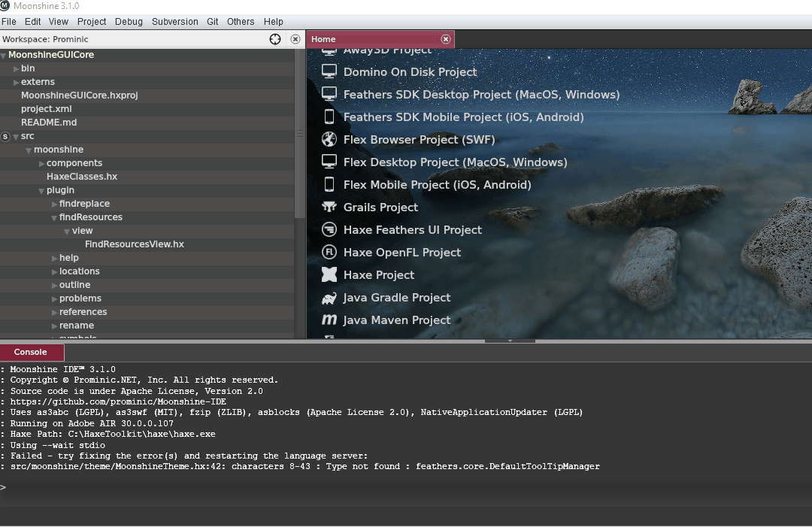Click the workspace target icon
The height and width of the screenshot is (527, 812).
[275, 39]
